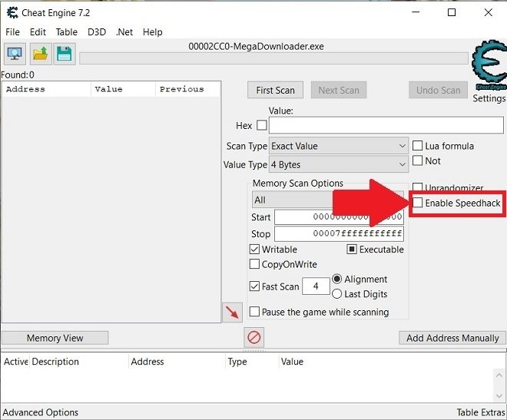Sort by the Address column in results list
507x420 pixels.
(x=46, y=89)
